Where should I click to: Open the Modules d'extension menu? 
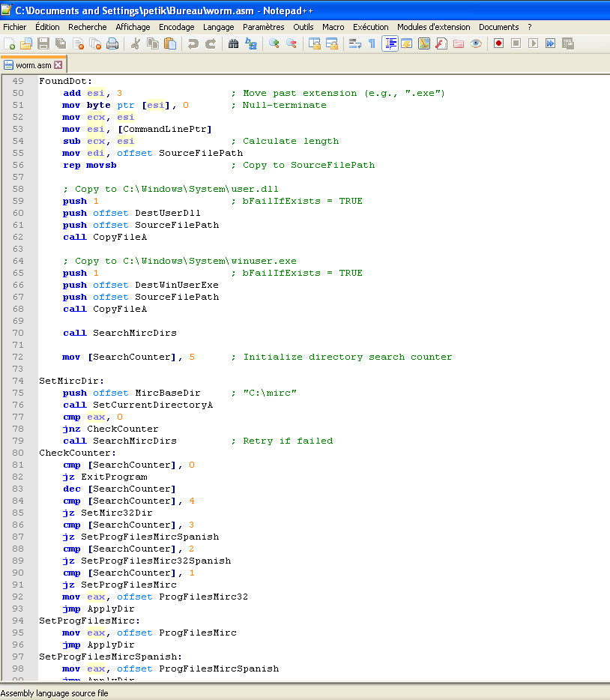tap(434, 27)
